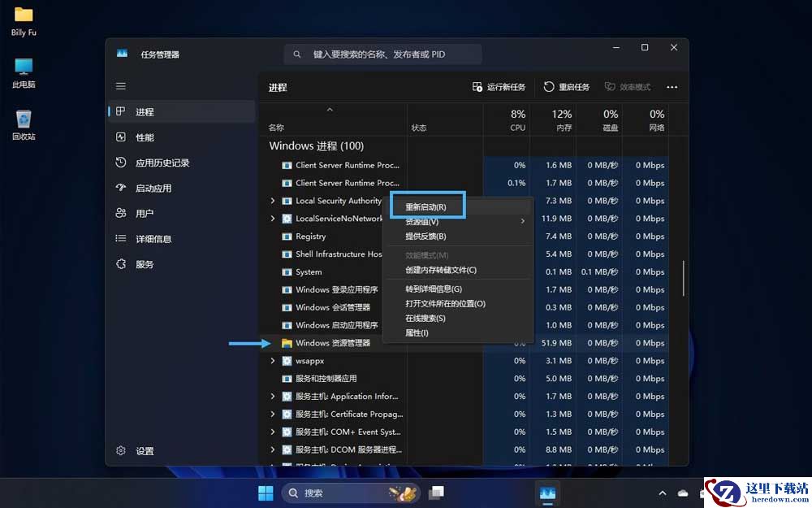Click the 运行新任务 button
812x508 pixels.
point(499,87)
